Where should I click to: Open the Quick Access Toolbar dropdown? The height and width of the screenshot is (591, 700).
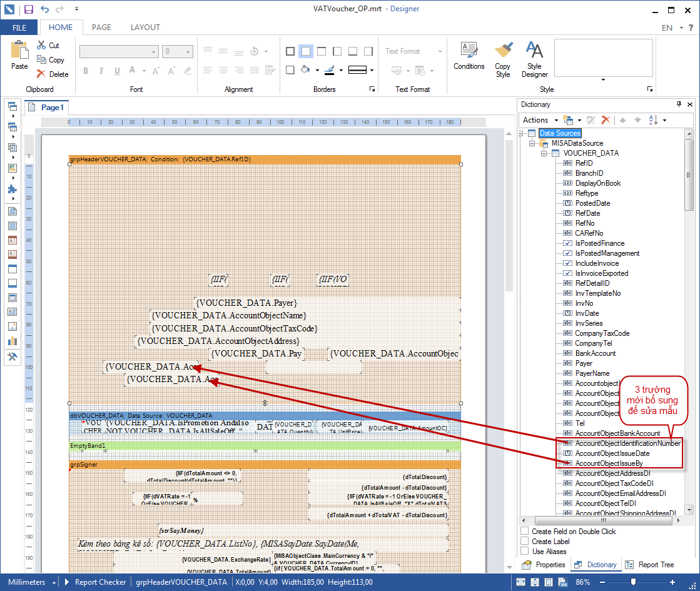click(76, 9)
